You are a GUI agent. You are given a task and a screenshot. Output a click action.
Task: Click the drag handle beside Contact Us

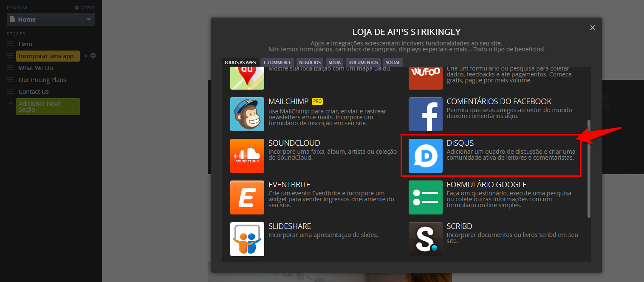click(10, 92)
